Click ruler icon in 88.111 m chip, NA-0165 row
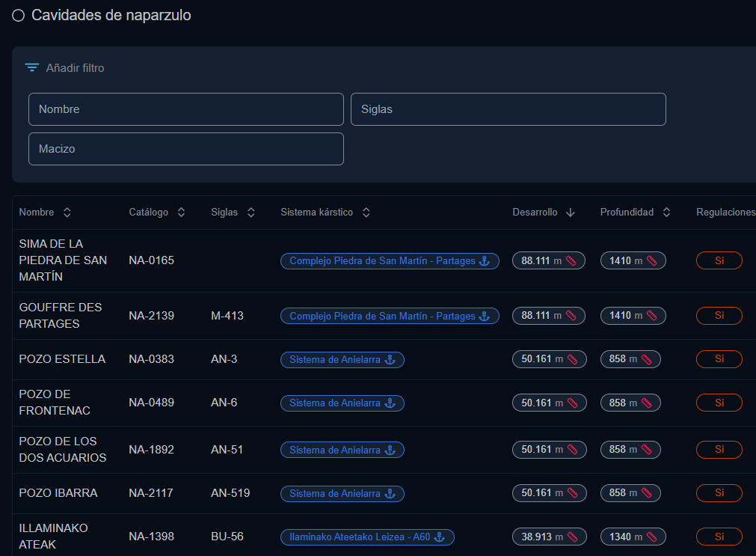The image size is (756, 556). click(x=571, y=260)
